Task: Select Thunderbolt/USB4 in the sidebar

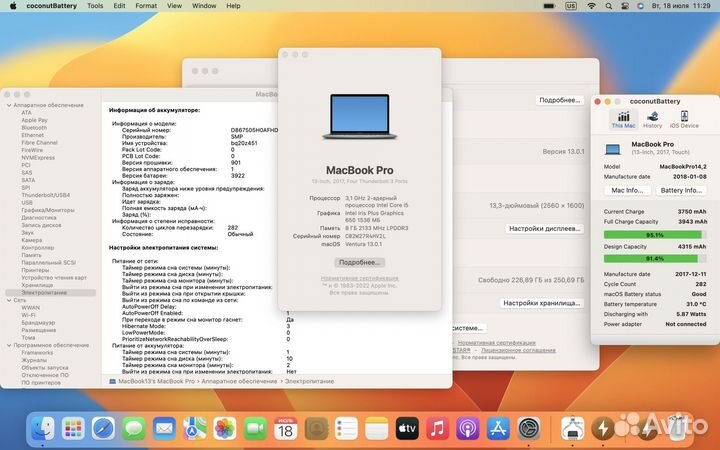Action: [45, 195]
